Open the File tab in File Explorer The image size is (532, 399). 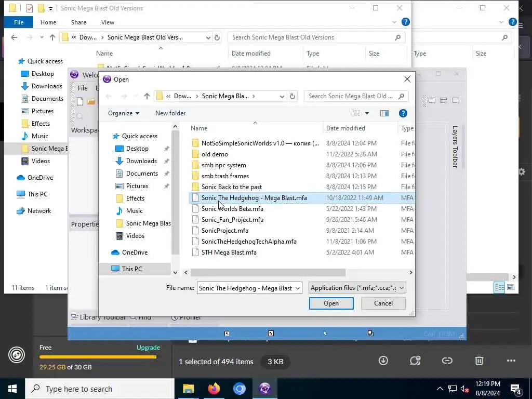pyautogui.click(x=19, y=22)
